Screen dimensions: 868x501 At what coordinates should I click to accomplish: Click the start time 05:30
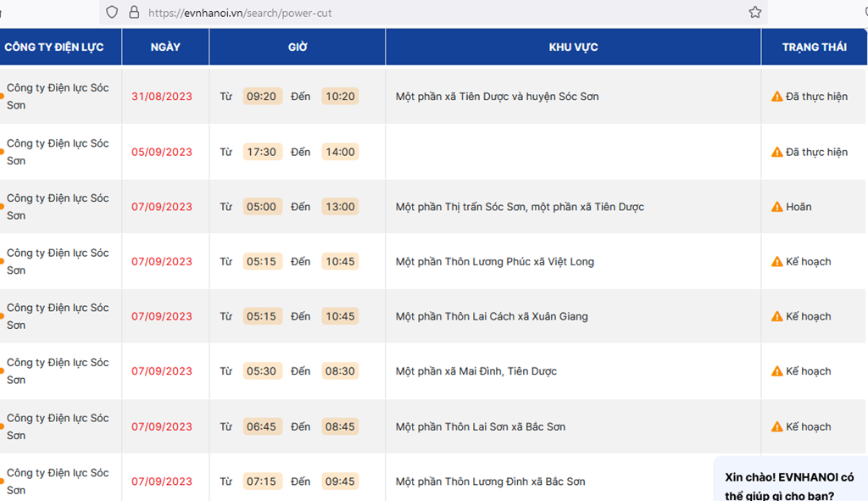[x=262, y=371]
